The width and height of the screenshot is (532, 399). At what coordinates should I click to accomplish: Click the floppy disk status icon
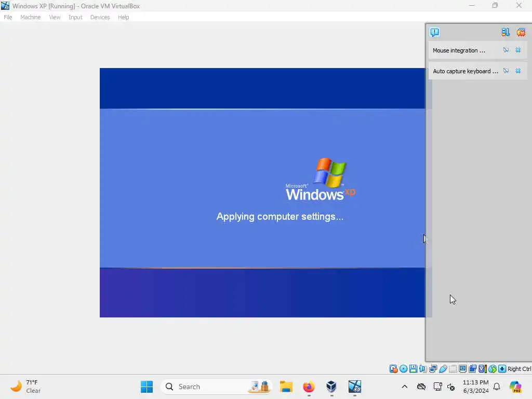point(413,369)
